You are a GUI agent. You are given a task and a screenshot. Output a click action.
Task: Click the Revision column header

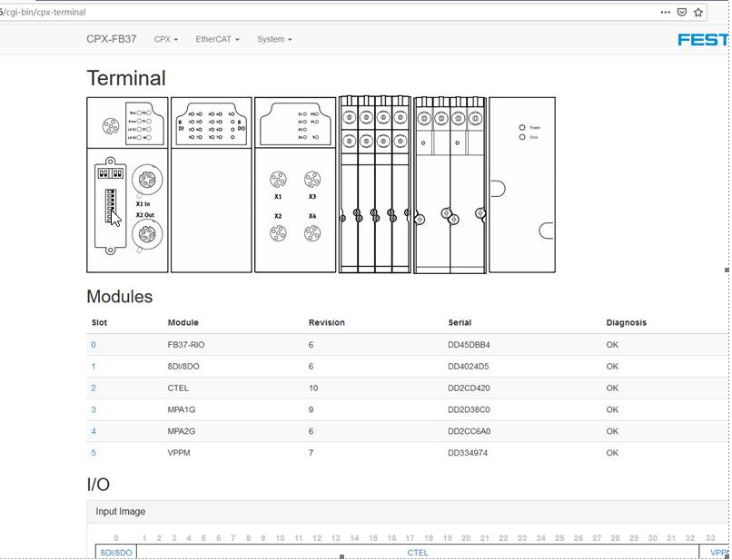pyautogui.click(x=327, y=322)
